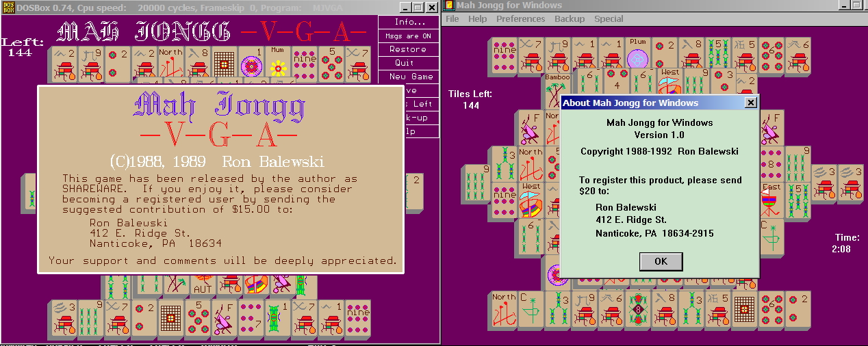Open the Preferences menu

point(521,19)
